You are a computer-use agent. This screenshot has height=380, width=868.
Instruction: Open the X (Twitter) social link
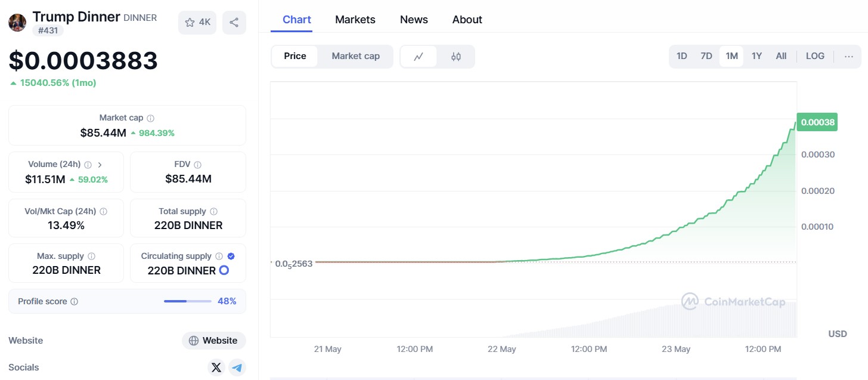(216, 367)
